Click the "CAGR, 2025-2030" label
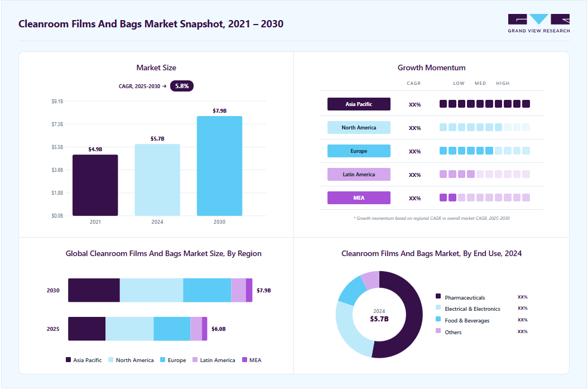The height and width of the screenshot is (390, 588). pyautogui.click(x=139, y=86)
